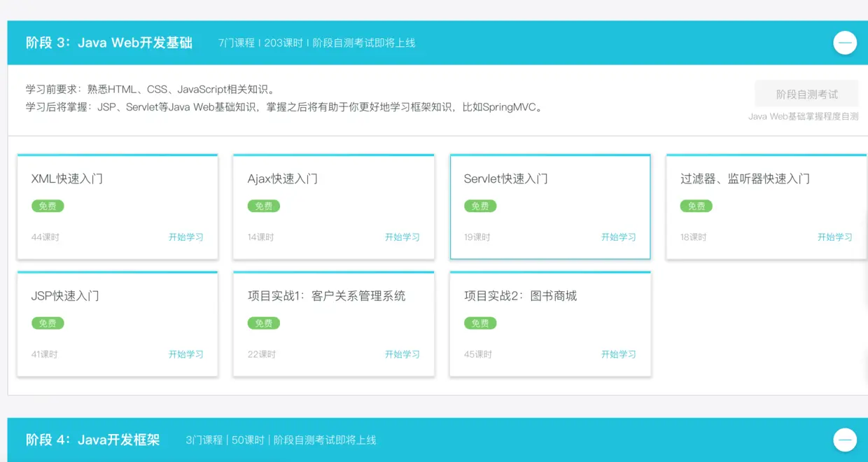Click the 学习后将掌握 outcome line
This screenshot has height=462, width=868.
[286, 107]
